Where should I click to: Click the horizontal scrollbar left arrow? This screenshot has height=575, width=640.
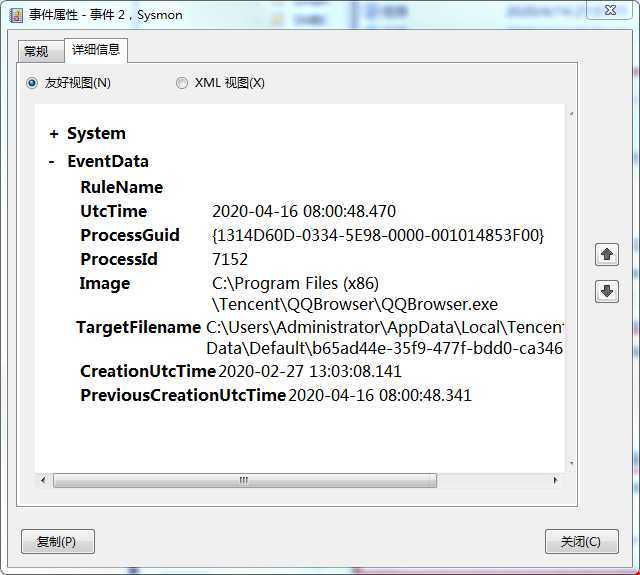click(x=43, y=480)
